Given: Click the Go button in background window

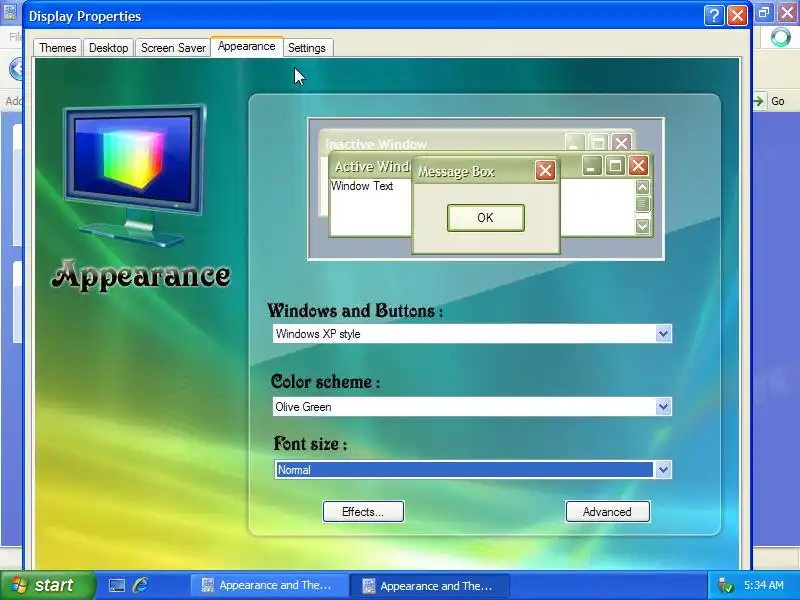Looking at the screenshot, I should pyautogui.click(x=769, y=101).
